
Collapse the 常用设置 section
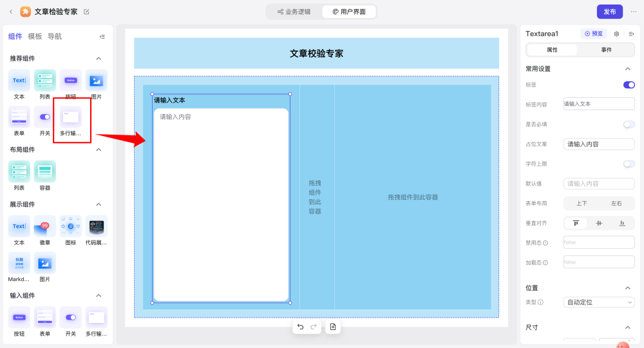tap(627, 68)
